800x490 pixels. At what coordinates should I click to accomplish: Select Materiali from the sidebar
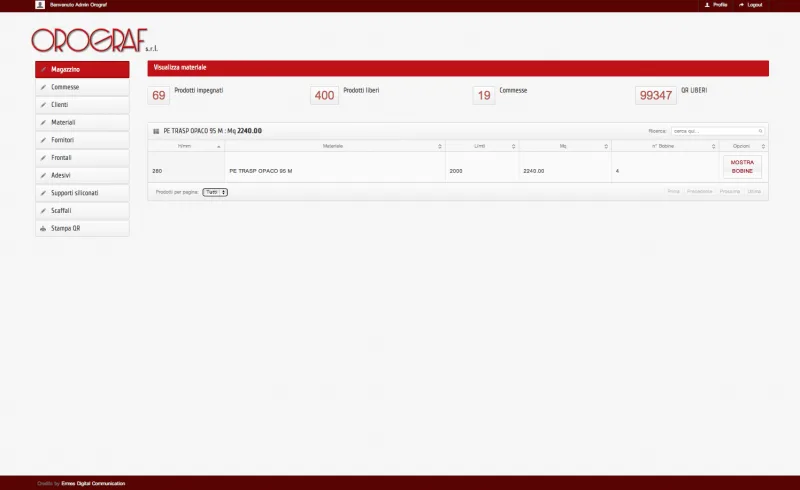[x=82, y=122]
